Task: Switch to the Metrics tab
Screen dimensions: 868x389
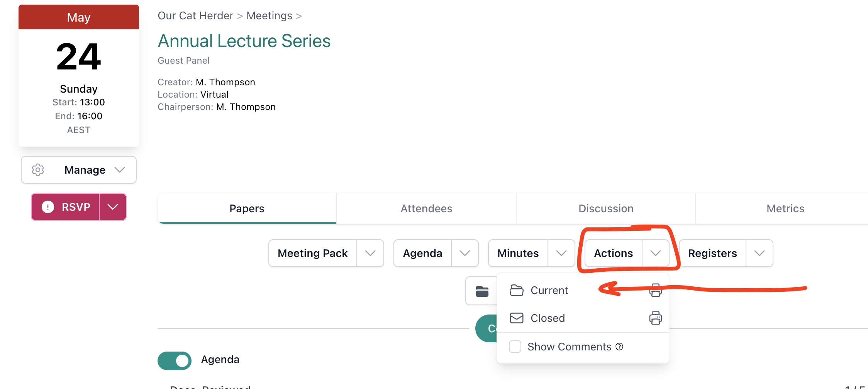Action: 785,208
